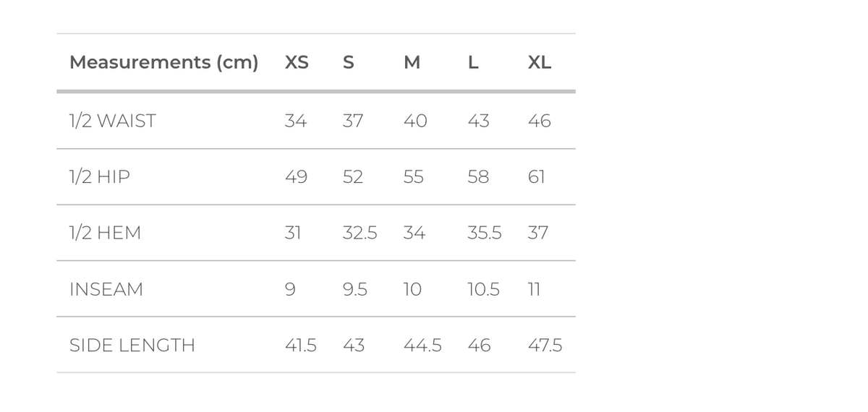Click the M size column header

tap(412, 63)
